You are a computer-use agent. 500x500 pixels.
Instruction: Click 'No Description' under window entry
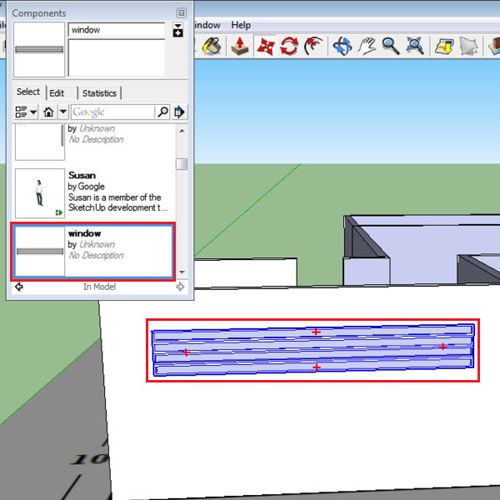(96, 255)
